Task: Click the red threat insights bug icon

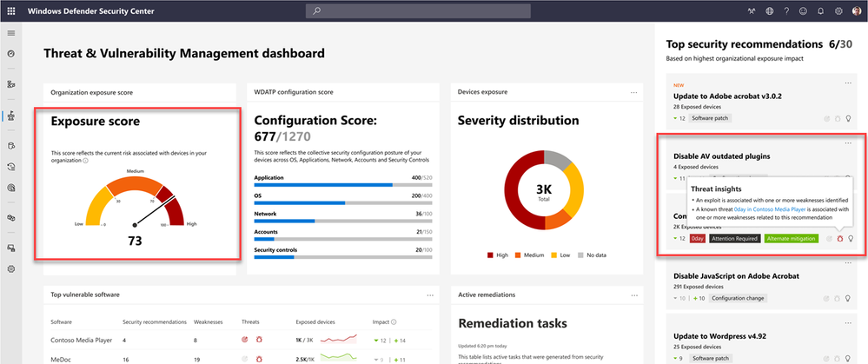Action: 839,239
